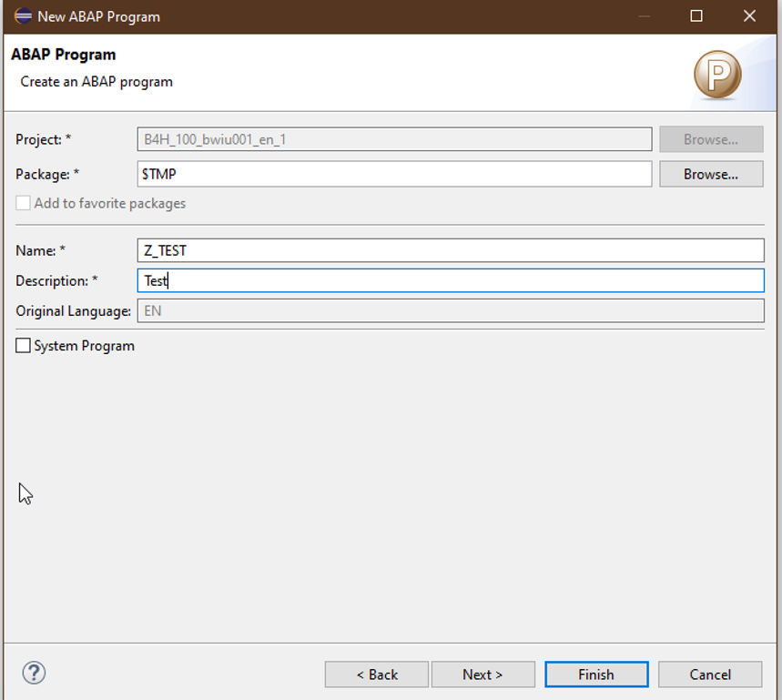Click the Finish button
Viewport: 782px width, 700px height.
coord(596,675)
